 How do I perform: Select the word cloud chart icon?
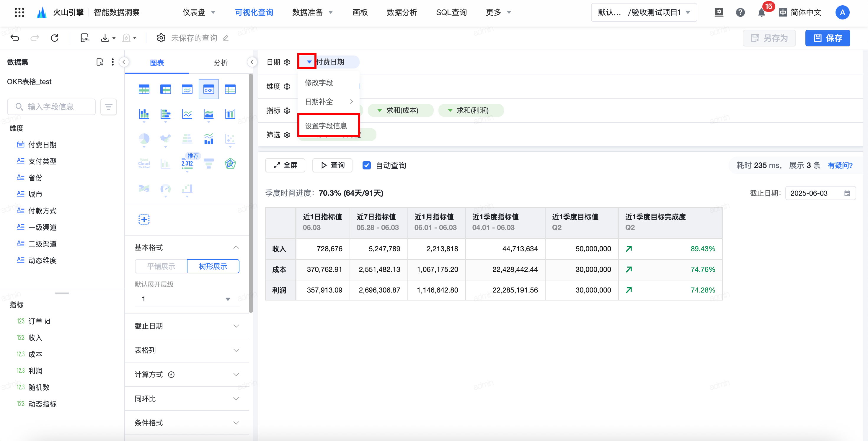click(x=144, y=164)
